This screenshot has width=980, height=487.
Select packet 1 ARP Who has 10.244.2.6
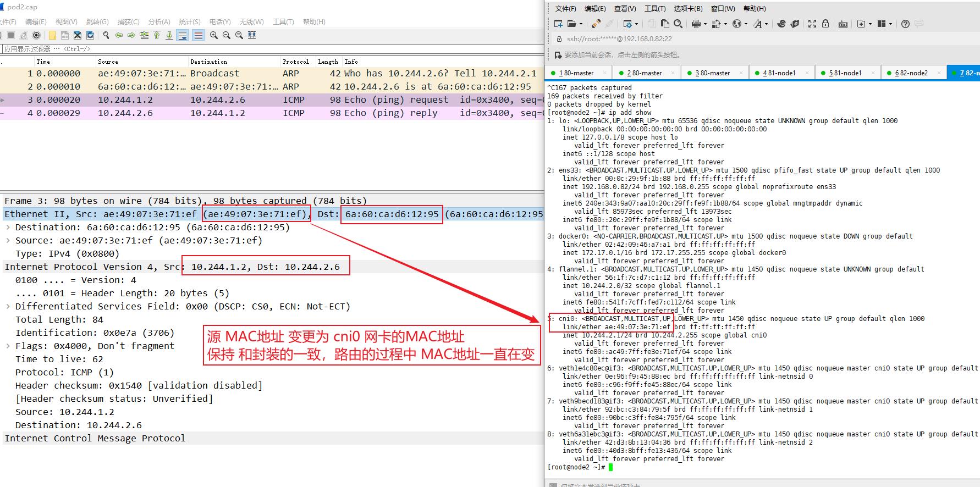pyautogui.click(x=272, y=73)
